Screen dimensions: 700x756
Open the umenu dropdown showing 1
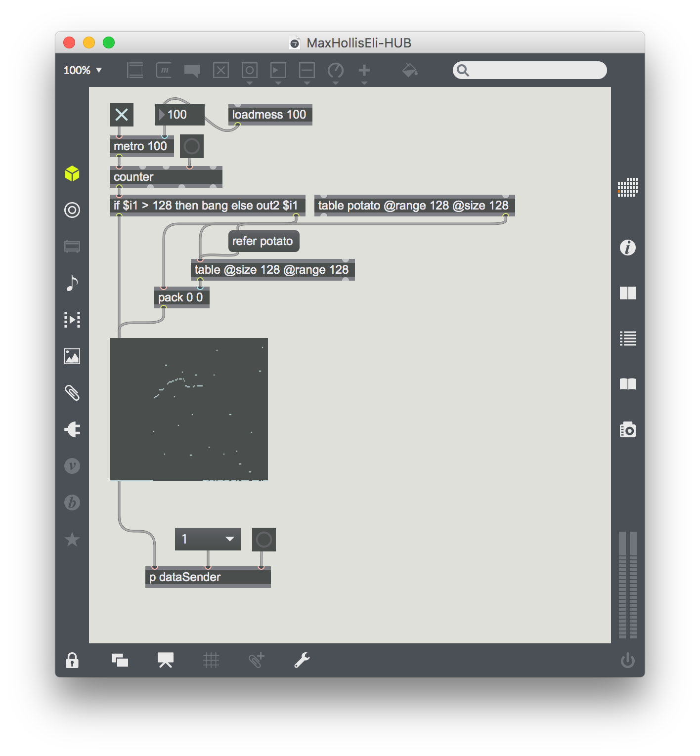click(x=208, y=539)
